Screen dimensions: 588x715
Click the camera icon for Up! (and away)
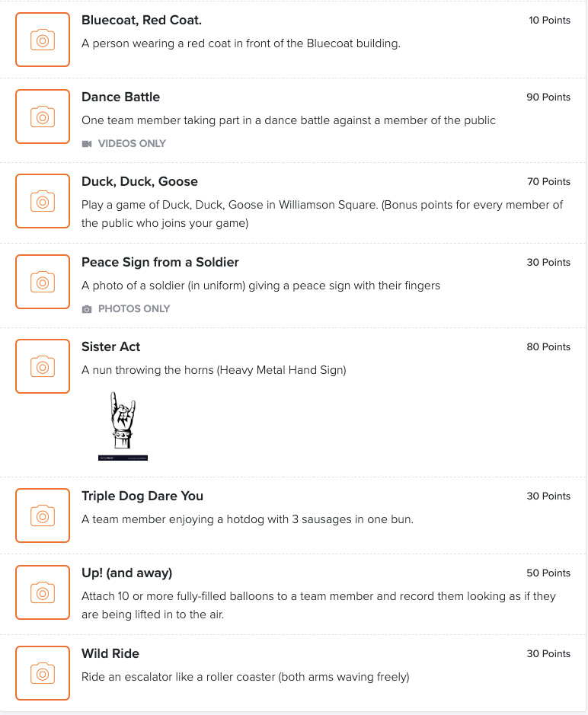pyautogui.click(x=42, y=591)
